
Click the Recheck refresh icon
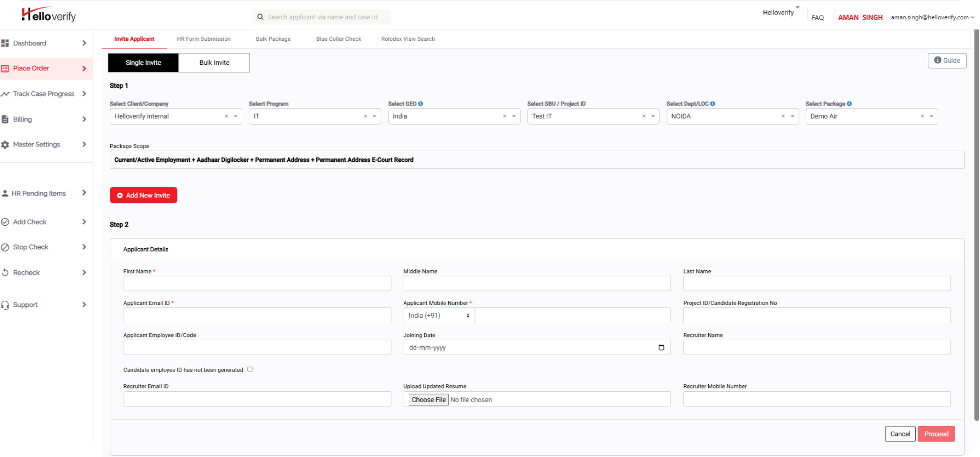(5, 273)
